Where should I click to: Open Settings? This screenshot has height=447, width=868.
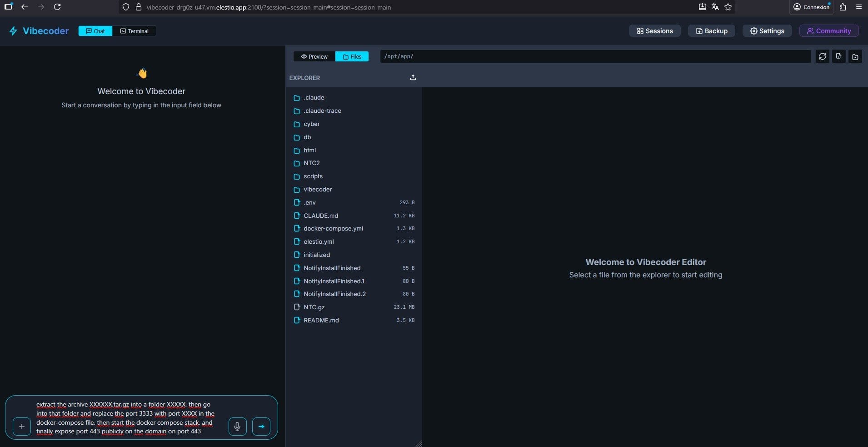point(767,31)
